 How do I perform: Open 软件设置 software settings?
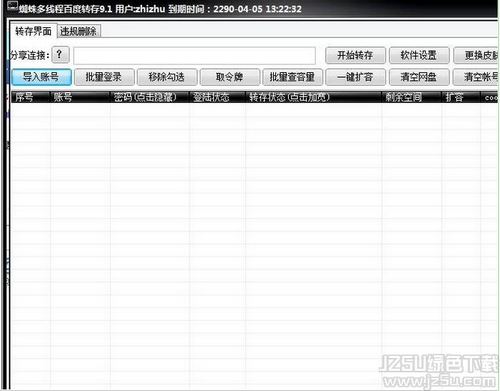419,55
